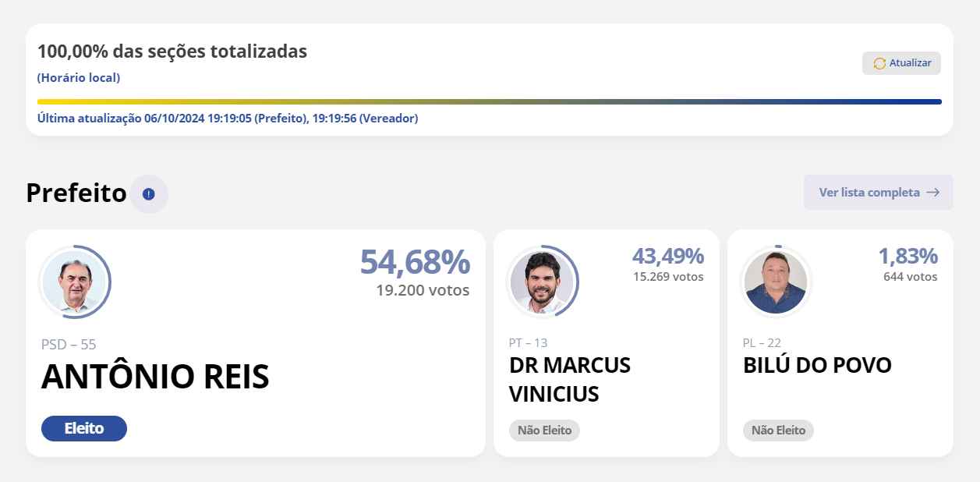Click the Última atualização timestamp text

(228, 119)
